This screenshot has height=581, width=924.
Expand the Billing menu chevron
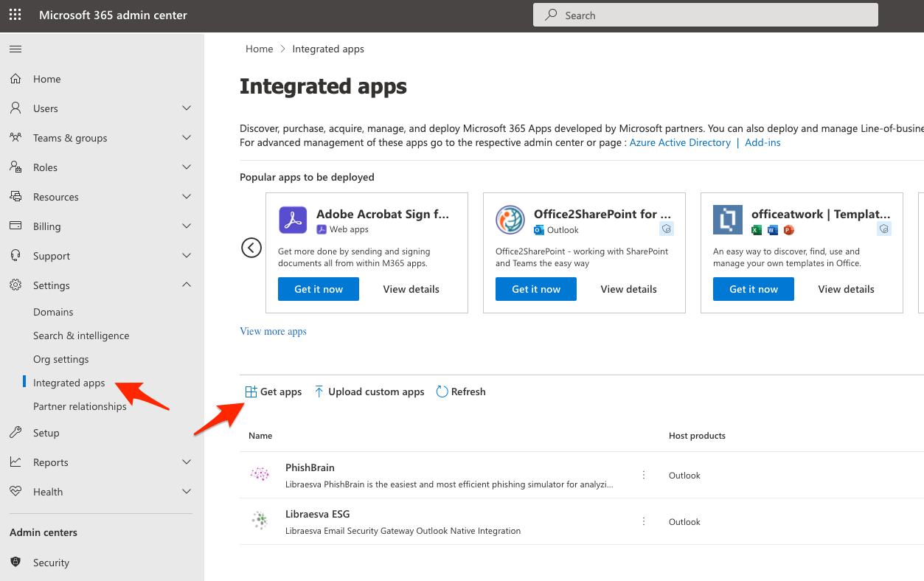click(x=187, y=226)
